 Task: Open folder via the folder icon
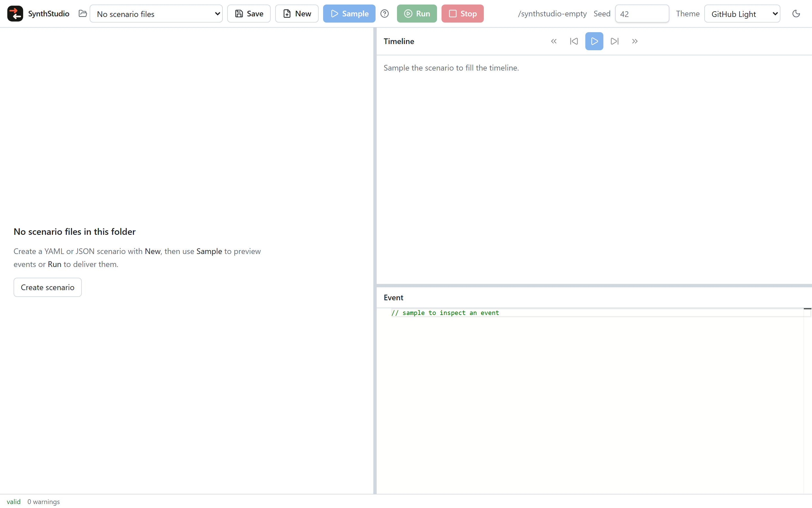pyautogui.click(x=83, y=14)
